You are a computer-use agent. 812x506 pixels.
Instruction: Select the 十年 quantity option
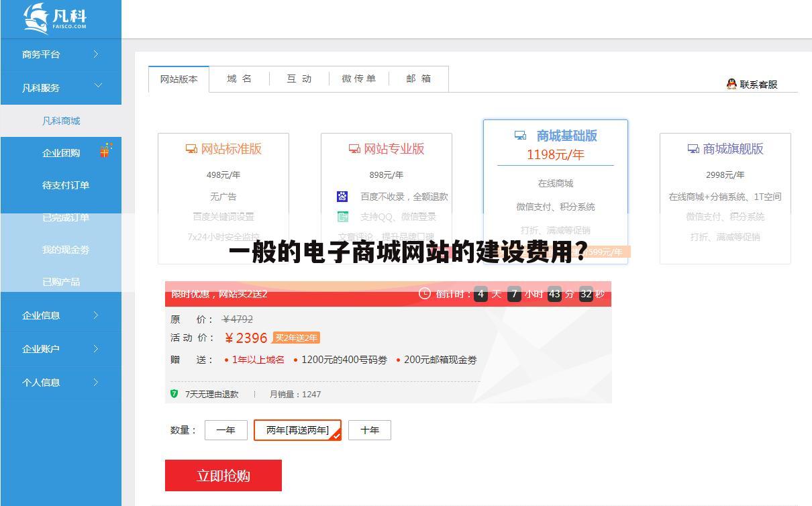pyautogui.click(x=370, y=430)
